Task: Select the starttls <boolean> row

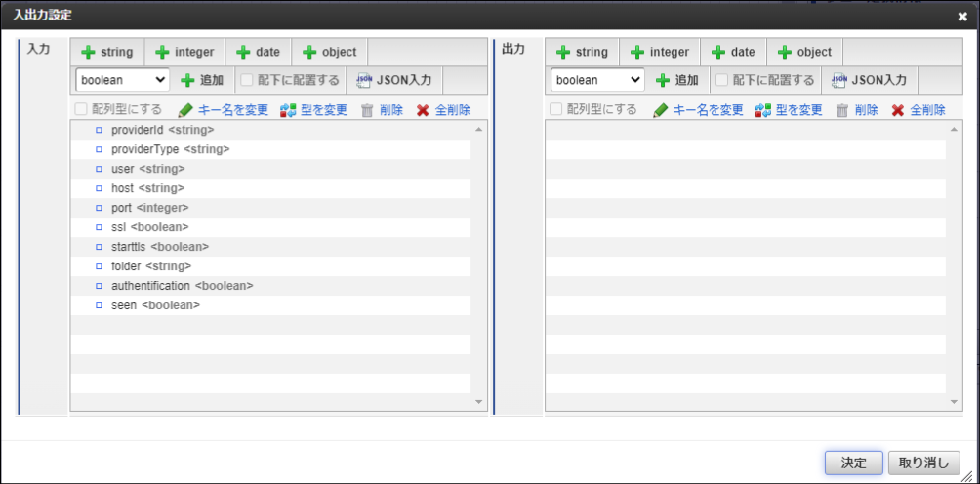Action: (270, 247)
